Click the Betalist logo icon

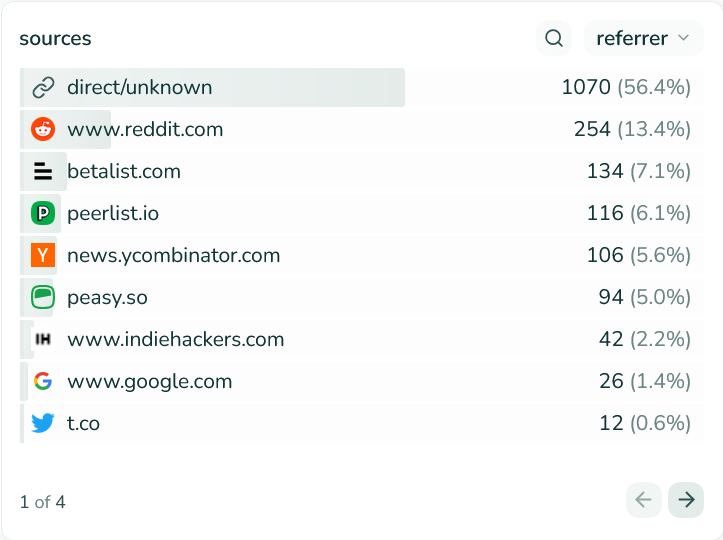coord(43,172)
